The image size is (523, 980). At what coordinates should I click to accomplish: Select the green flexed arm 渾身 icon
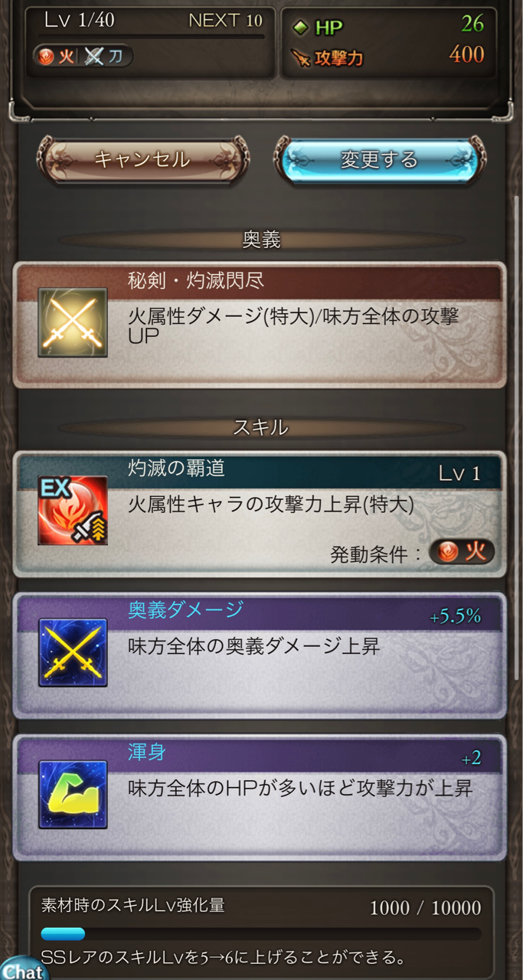73,795
